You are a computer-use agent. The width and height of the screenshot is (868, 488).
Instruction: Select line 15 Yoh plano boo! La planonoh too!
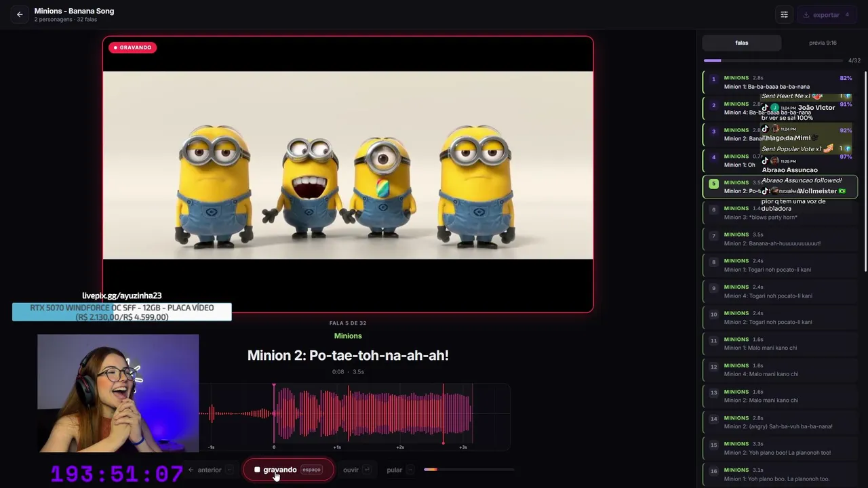point(781,448)
